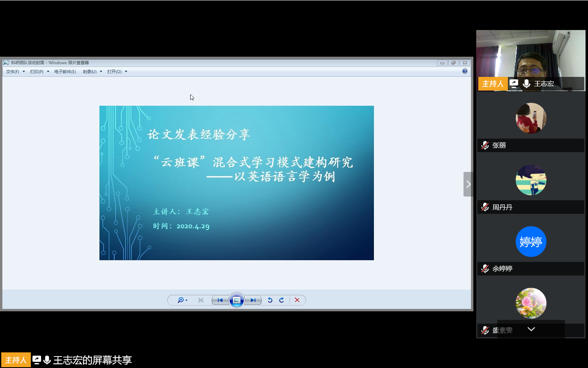588x368 pixels.
Task: Collapse participant panel with side arrow
Action: coord(468,184)
